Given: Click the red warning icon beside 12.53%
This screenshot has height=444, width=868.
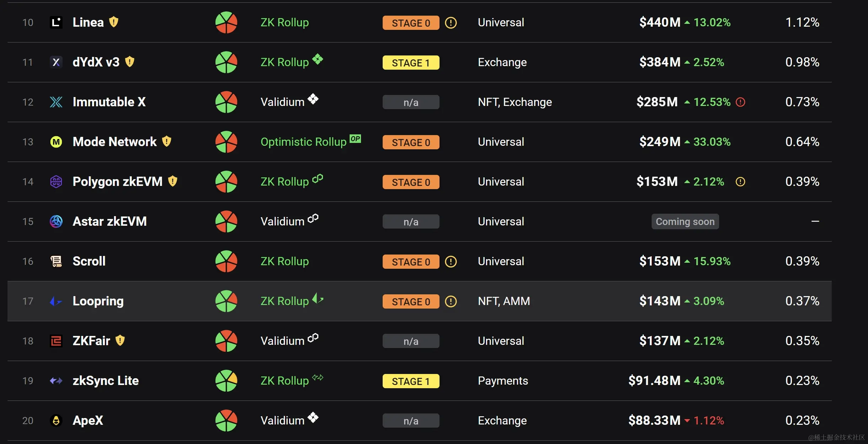Looking at the screenshot, I should click(x=740, y=102).
